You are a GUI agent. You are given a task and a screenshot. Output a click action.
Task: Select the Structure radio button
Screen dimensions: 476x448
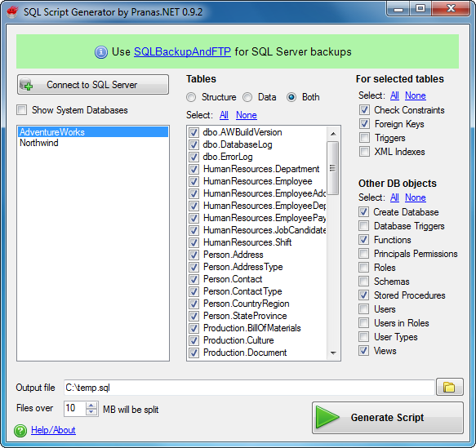click(x=191, y=97)
